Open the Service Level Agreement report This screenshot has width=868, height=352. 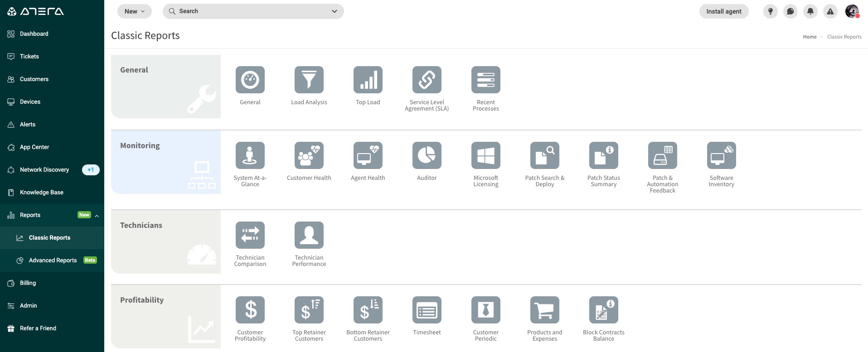(x=427, y=80)
